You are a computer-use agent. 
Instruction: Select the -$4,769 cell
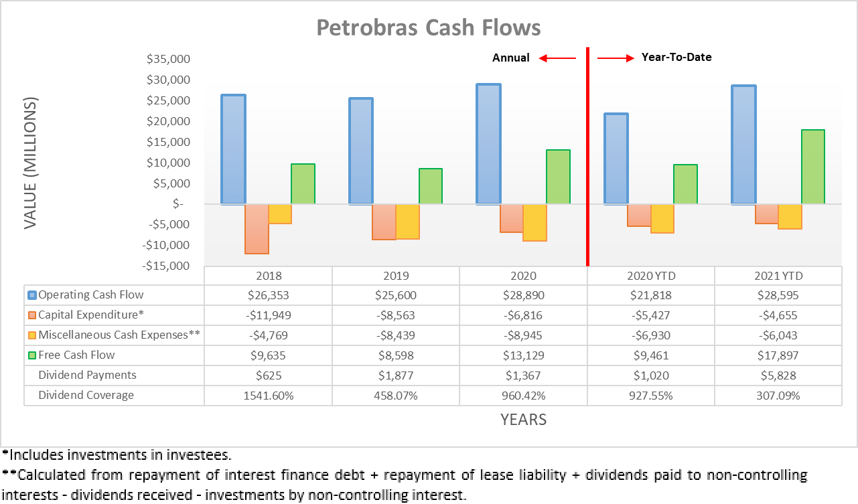pyautogui.click(x=269, y=335)
